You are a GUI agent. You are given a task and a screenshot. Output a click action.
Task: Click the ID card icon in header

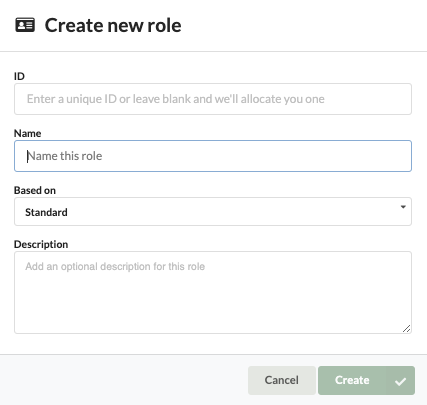(25, 25)
